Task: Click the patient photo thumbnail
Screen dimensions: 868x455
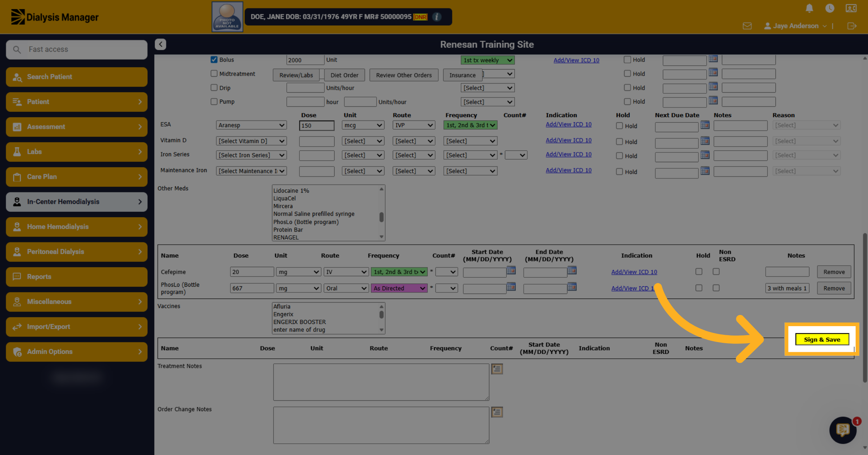Action: [x=227, y=17]
